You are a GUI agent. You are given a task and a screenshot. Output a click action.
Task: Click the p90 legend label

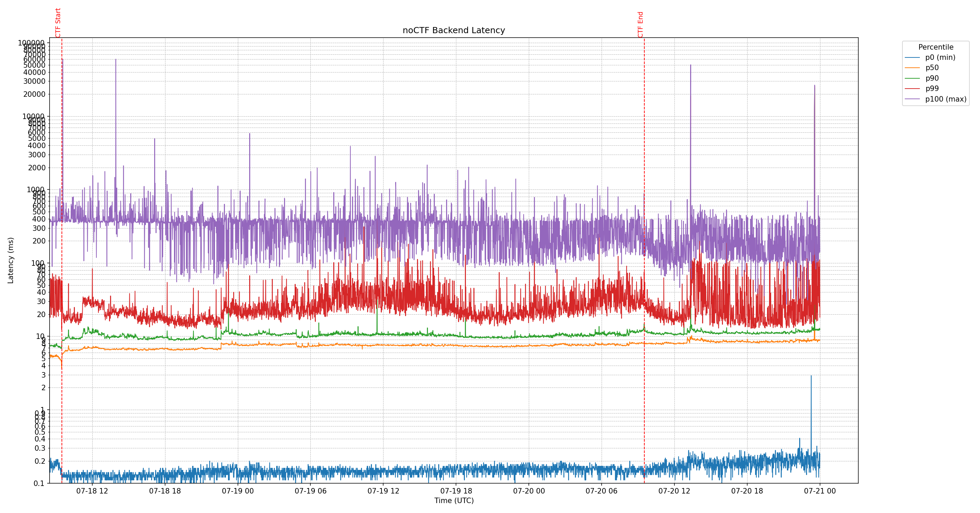pyautogui.click(x=932, y=78)
